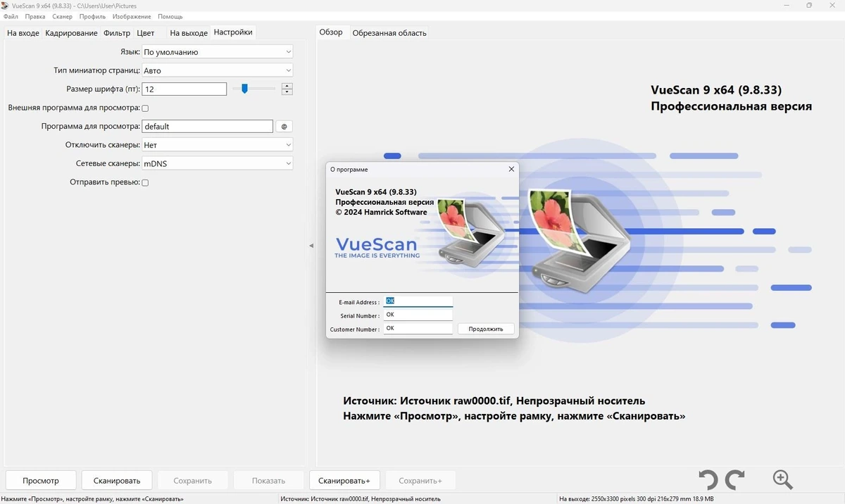Screen dimensions: 845x504
Task: Switch to Обрезанная область tab
Action: pyautogui.click(x=389, y=33)
